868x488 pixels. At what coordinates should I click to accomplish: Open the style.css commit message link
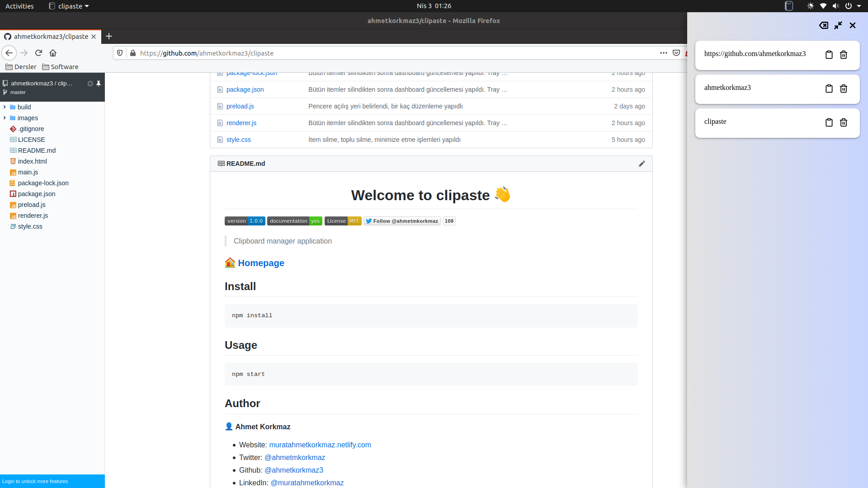384,140
